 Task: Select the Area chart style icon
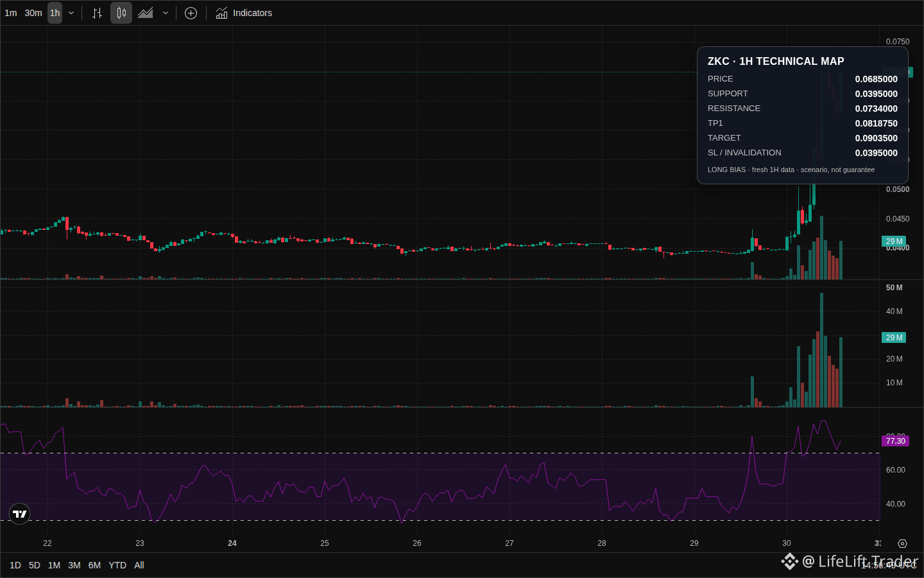coord(146,13)
